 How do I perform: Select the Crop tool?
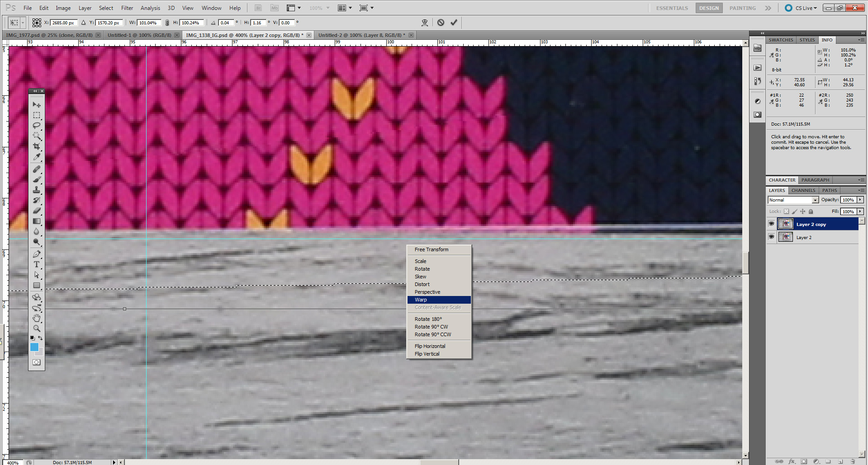pyautogui.click(x=37, y=146)
